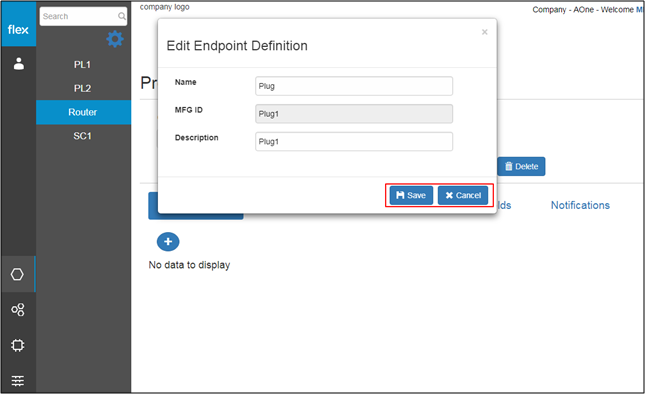Click the Delete button

click(521, 167)
